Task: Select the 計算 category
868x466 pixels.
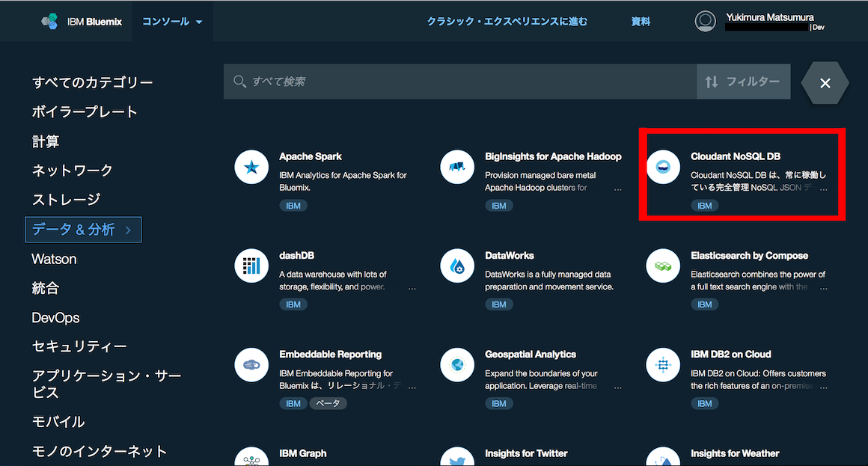Action: [46, 141]
